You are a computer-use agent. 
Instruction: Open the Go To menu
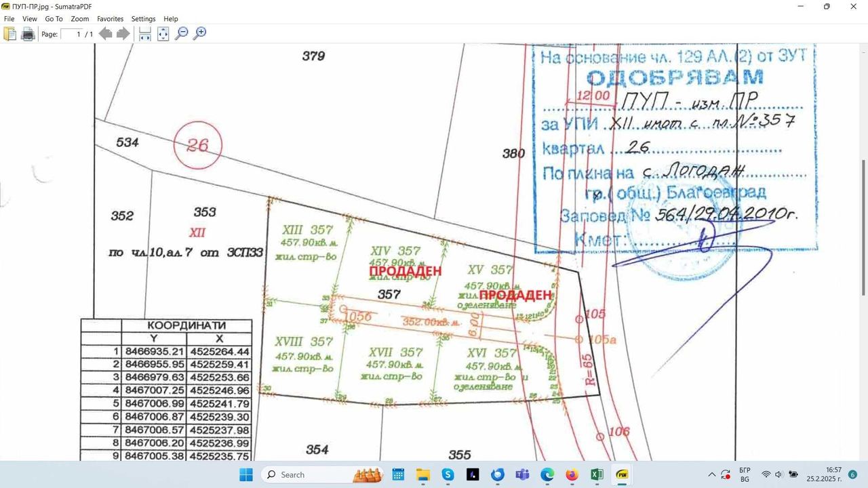coord(54,19)
